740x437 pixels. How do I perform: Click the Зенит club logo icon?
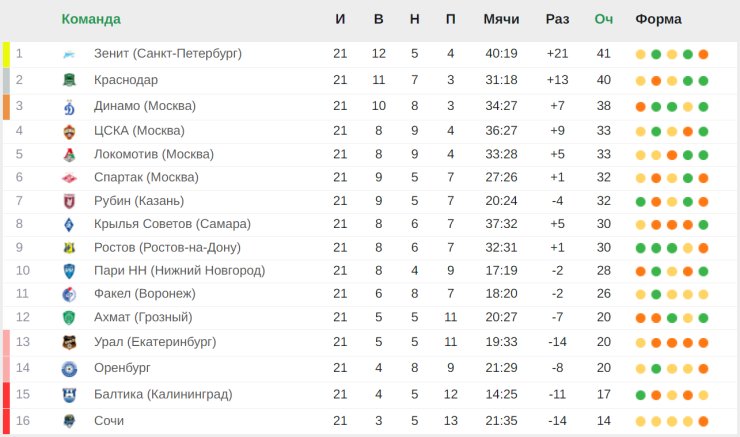[69, 54]
